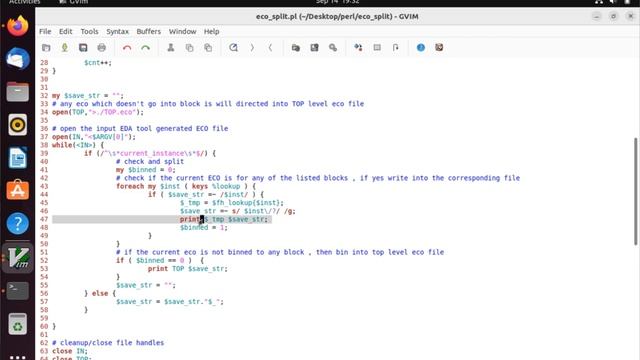Viewport: 640px width, 360px height.
Task: Open the Window menu
Action: [x=182, y=31]
